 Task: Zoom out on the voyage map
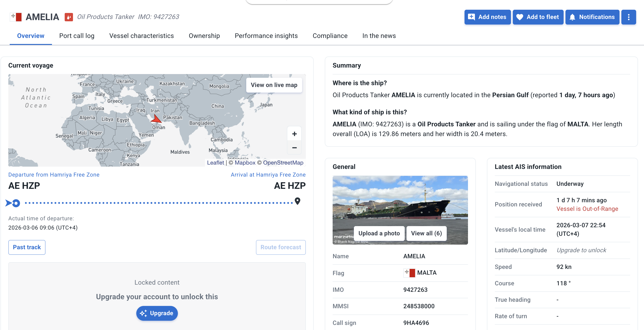point(294,148)
